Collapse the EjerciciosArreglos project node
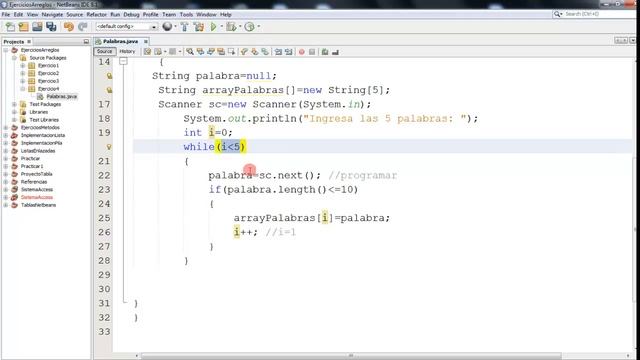Screen dimensions: 640x360 [6, 50]
